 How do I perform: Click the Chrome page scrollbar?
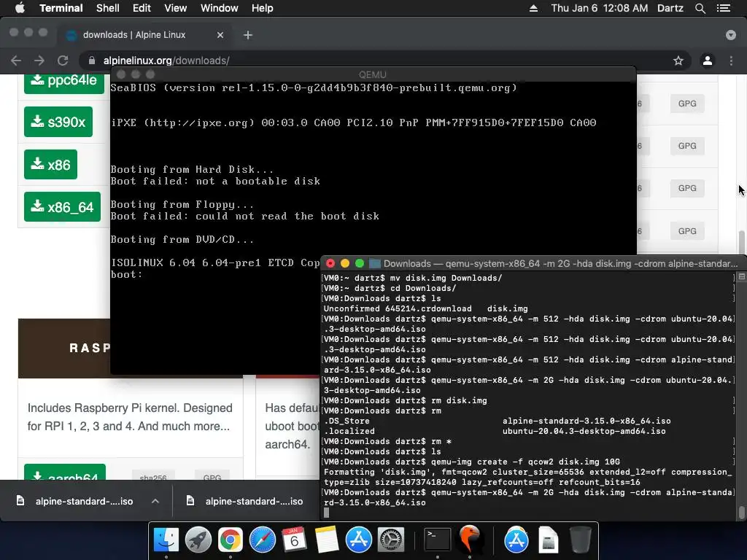742,243
